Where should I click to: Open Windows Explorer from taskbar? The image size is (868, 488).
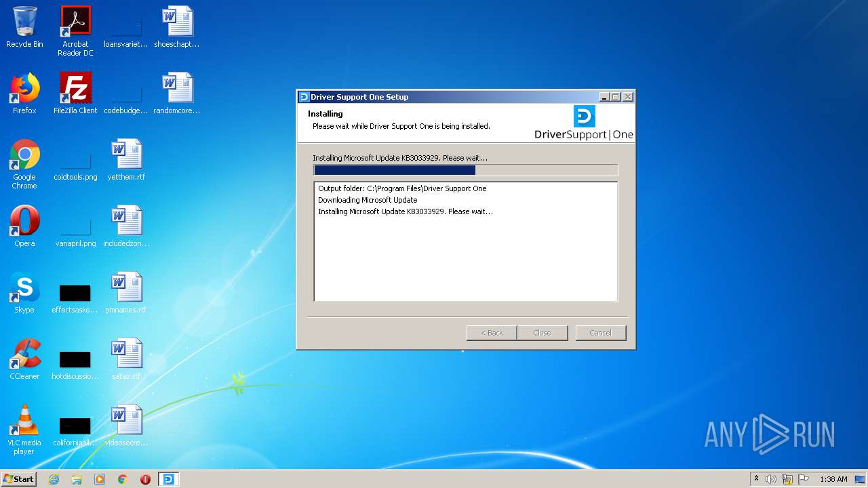coord(77,479)
